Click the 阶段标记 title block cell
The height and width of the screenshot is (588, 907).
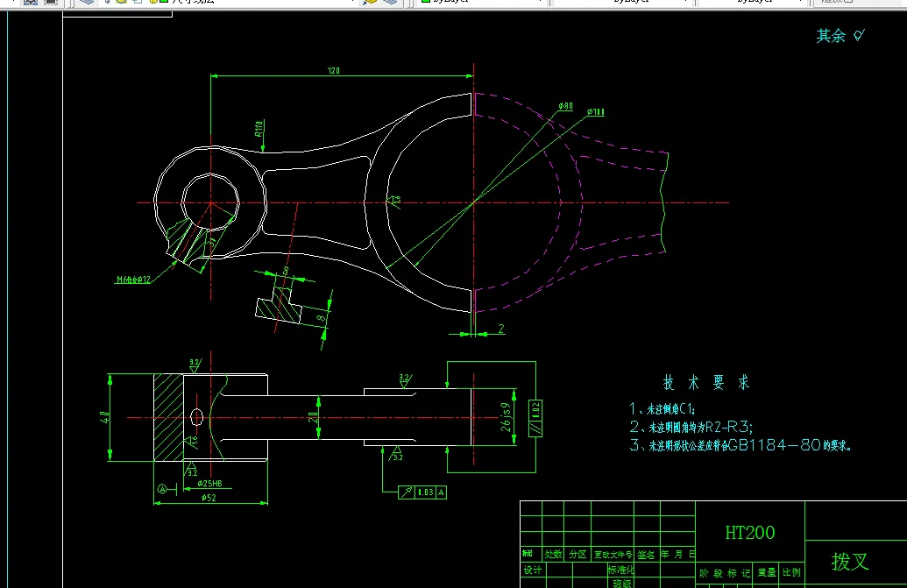click(725, 573)
